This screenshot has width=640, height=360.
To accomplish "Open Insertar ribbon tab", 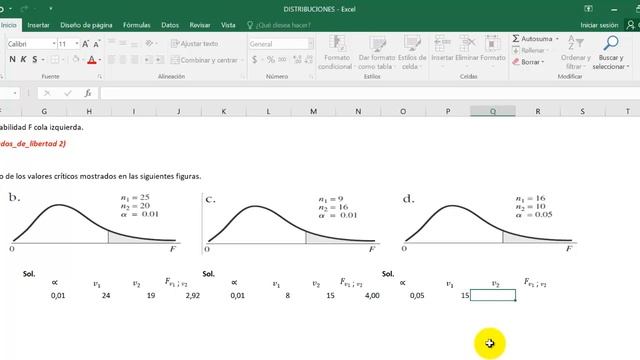I will tap(38, 25).
